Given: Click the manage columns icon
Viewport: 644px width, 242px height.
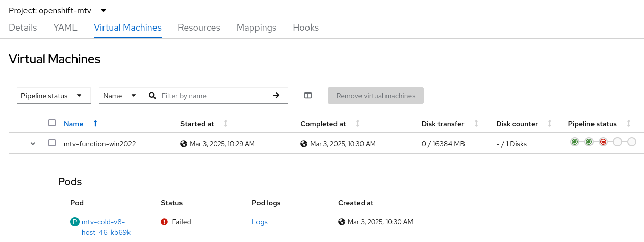Looking at the screenshot, I should click(x=308, y=95).
